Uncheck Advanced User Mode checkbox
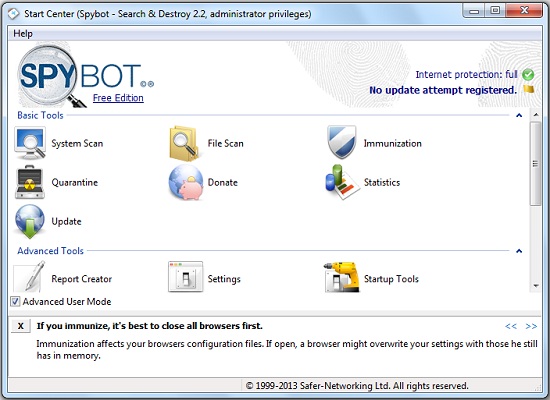Screen dimensions: 550x400 point(15,301)
